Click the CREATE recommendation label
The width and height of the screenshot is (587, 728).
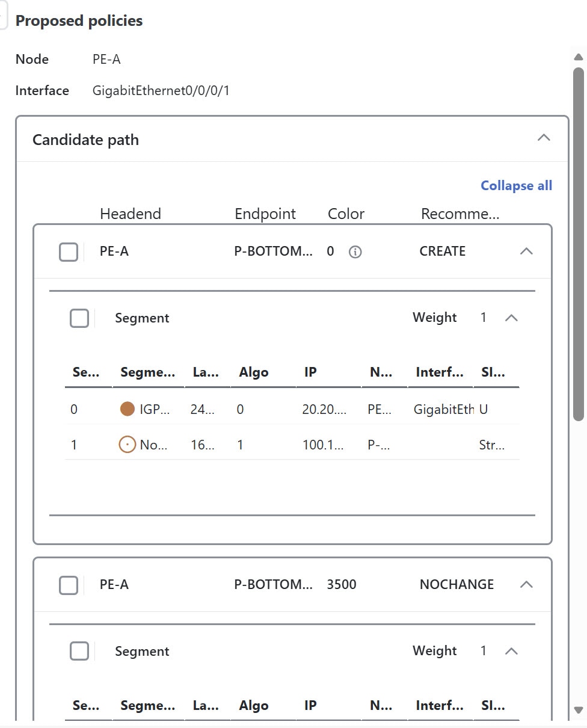click(x=442, y=251)
